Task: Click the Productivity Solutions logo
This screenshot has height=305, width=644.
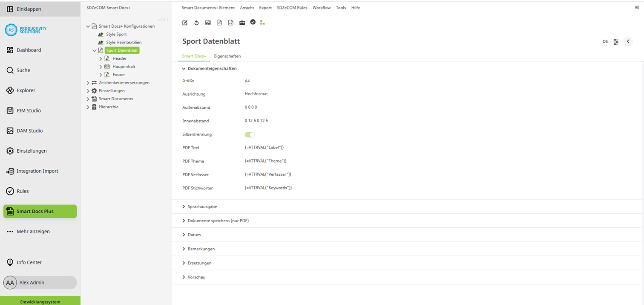Action: point(26,30)
